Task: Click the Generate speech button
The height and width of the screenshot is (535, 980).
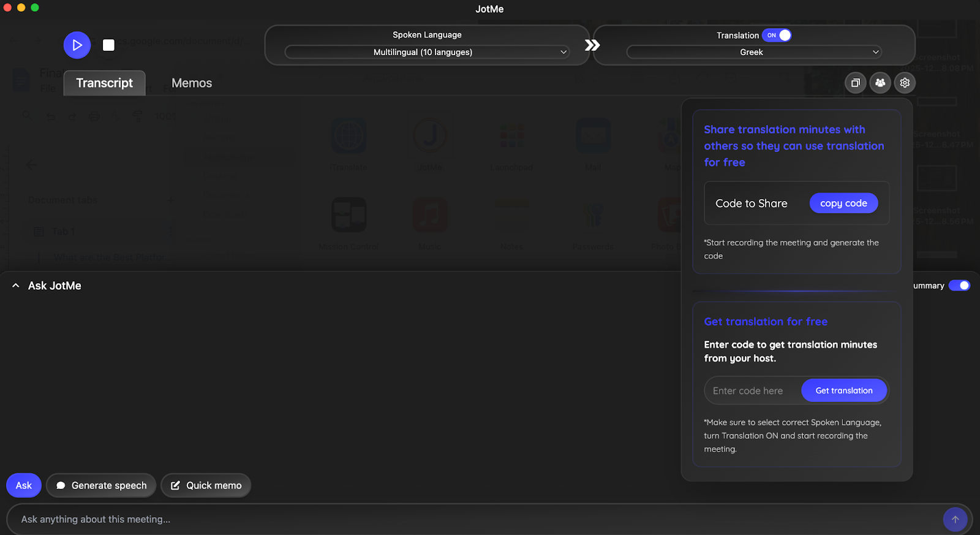Action: [x=102, y=485]
